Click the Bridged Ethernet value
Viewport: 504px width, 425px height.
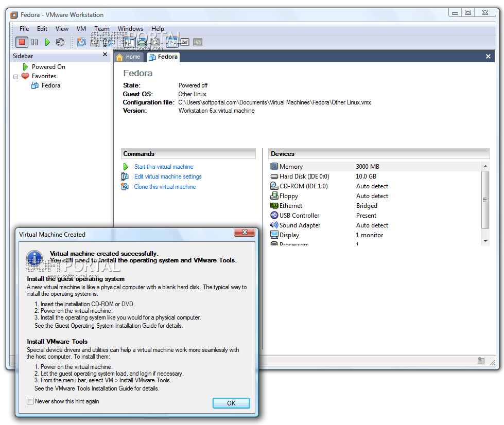(x=367, y=206)
